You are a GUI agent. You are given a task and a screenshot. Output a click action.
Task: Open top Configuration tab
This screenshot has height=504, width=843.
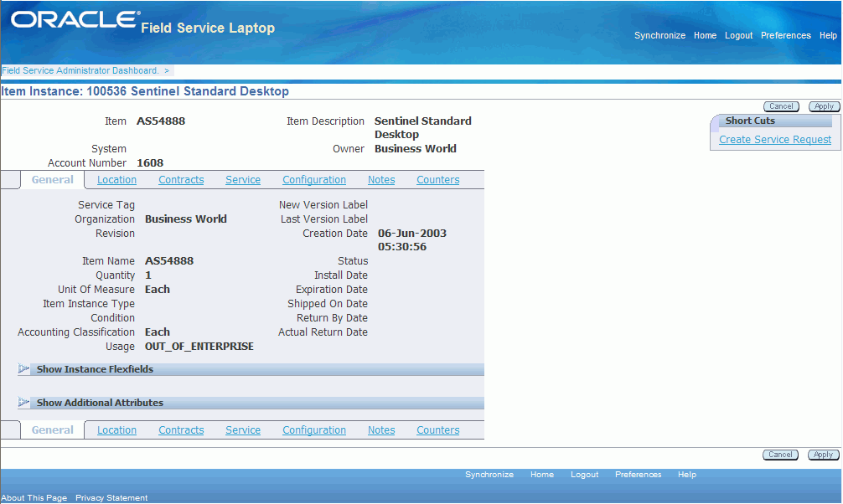click(x=314, y=180)
